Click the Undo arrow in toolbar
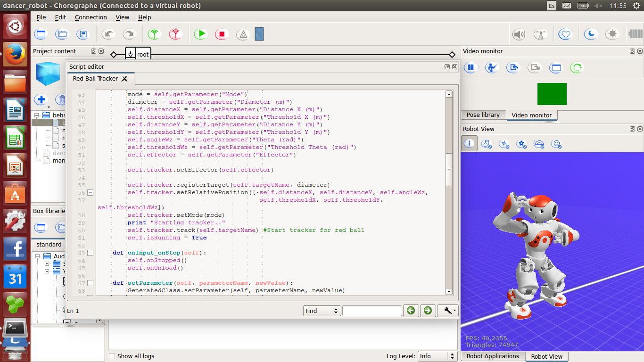The height and width of the screenshot is (362, 644). [x=108, y=34]
